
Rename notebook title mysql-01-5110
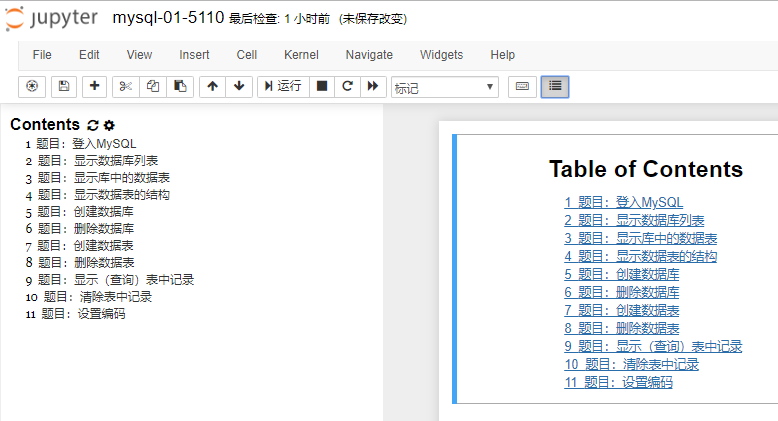pos(168,18)
